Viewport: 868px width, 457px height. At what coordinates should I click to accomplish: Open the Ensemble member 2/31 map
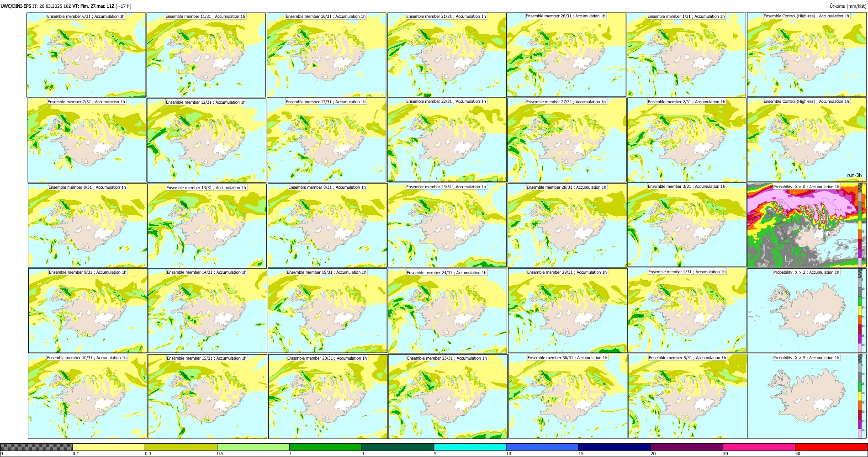pos(687,140)
